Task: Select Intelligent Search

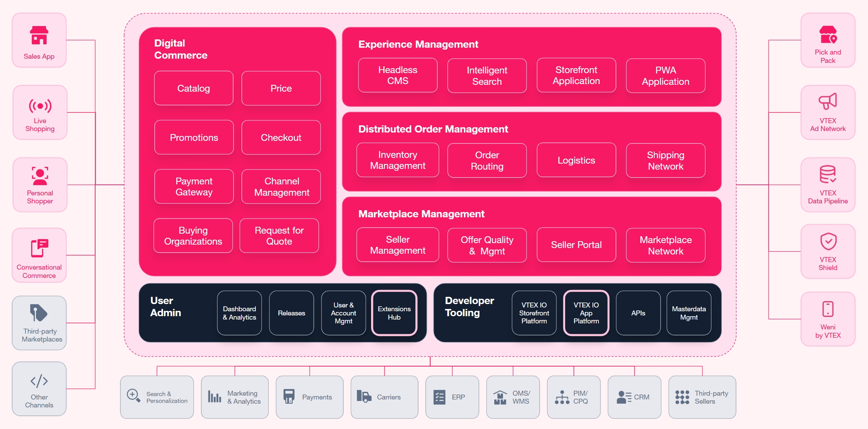Action: point(487,76)
